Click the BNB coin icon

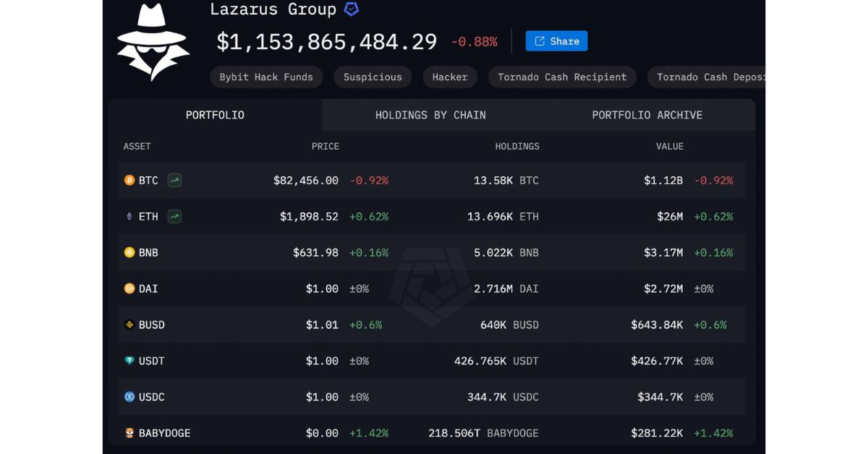tap(129, 252)
